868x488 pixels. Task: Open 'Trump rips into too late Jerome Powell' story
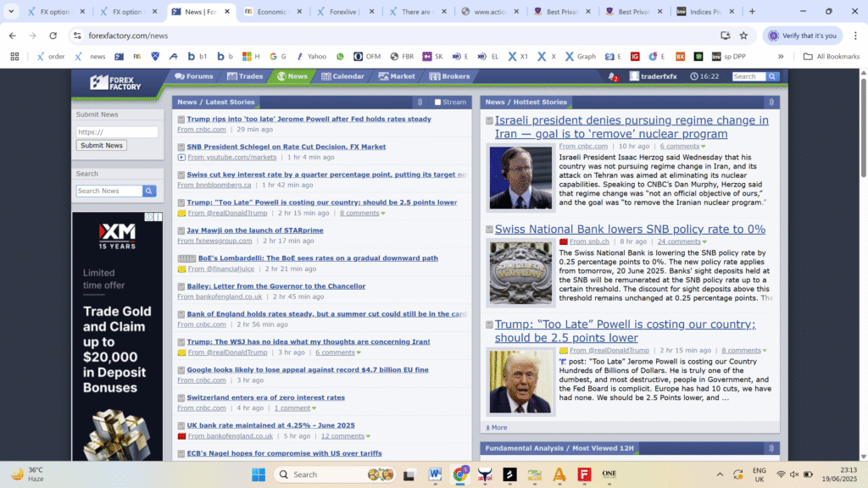[x=309, y=119]
